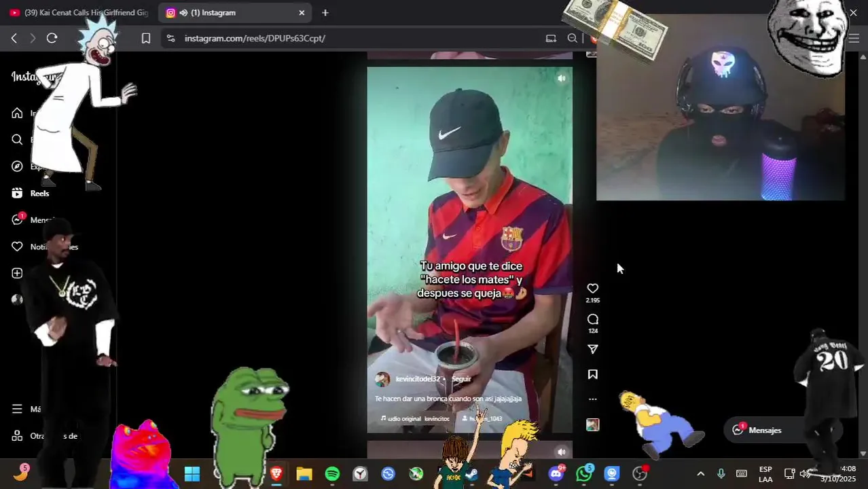
Task: Open the reel's three-dots more options
Action: point(593,399)
